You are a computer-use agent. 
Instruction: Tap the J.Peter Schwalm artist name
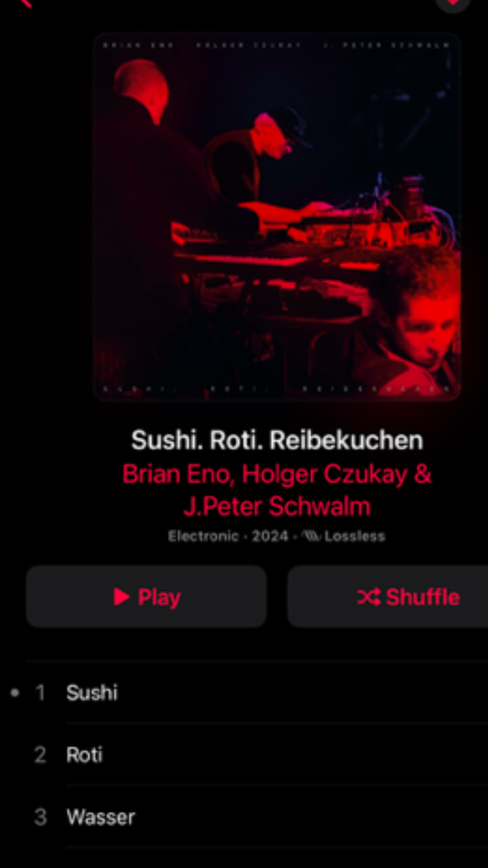277,506
